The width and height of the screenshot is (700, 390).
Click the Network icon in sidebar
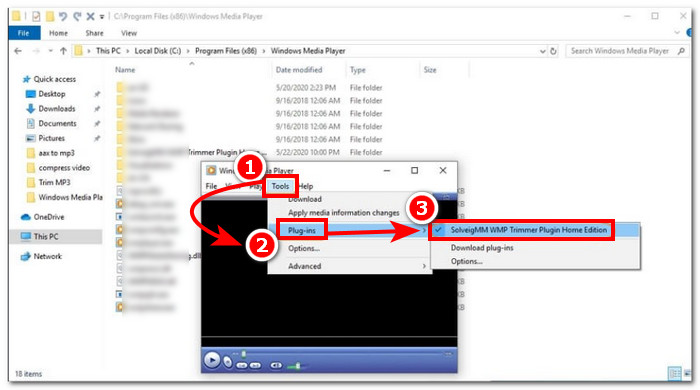26,256
